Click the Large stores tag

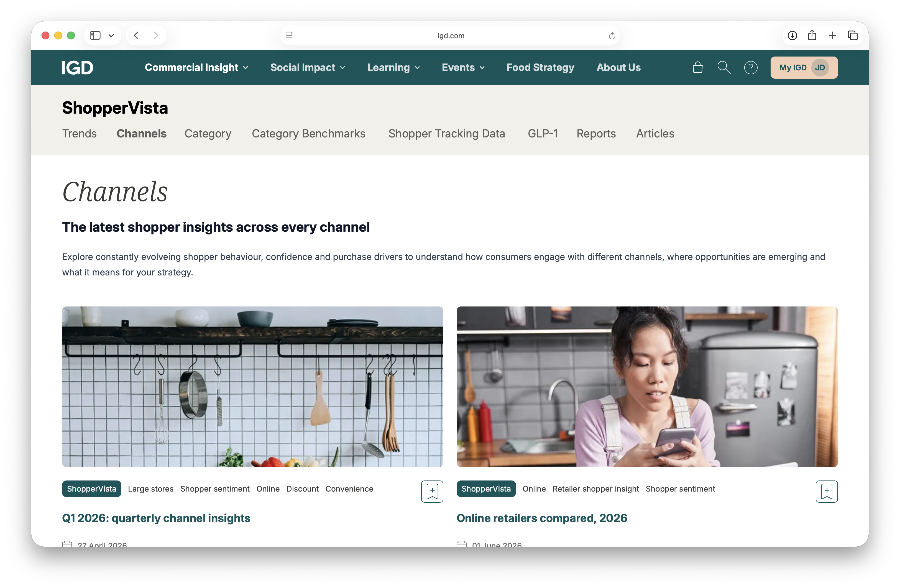point(150,489)
